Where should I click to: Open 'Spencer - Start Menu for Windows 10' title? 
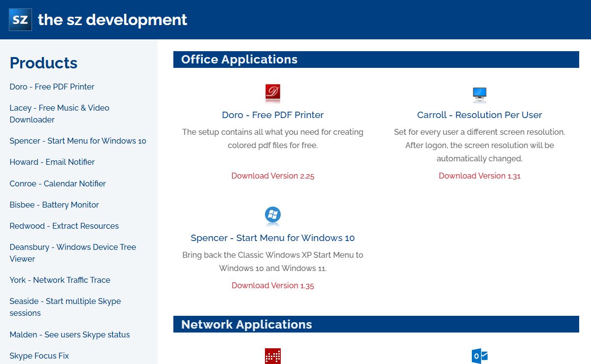click(273, 238)
